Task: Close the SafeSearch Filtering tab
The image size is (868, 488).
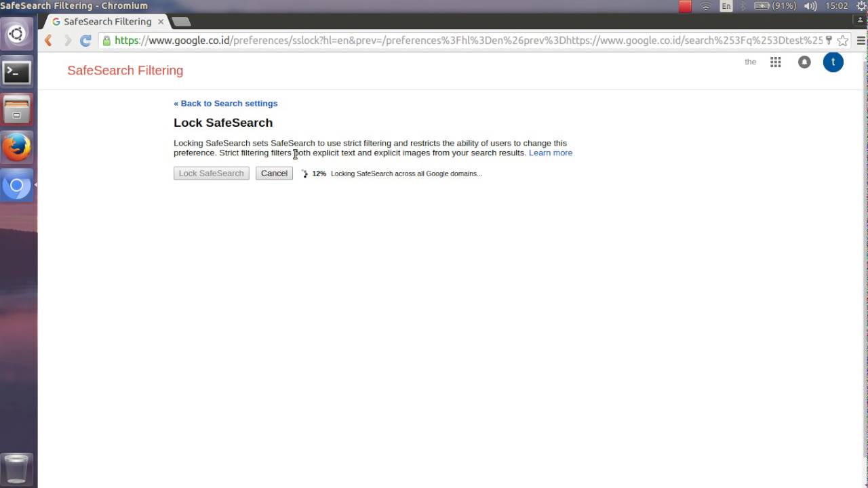Action: pos(161,22)
